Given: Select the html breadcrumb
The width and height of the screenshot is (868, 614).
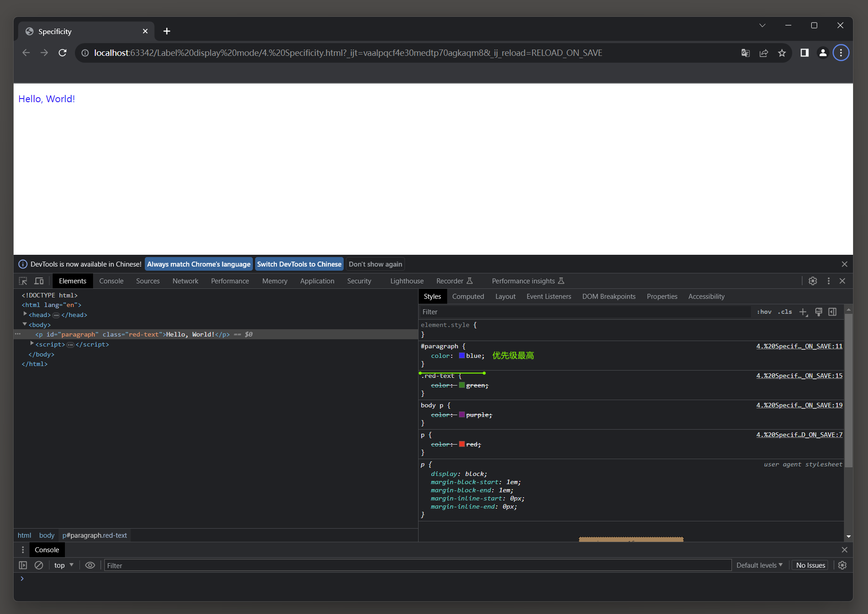Looking at the screenshot, I should pyautogui.click(x=24, y=535).
